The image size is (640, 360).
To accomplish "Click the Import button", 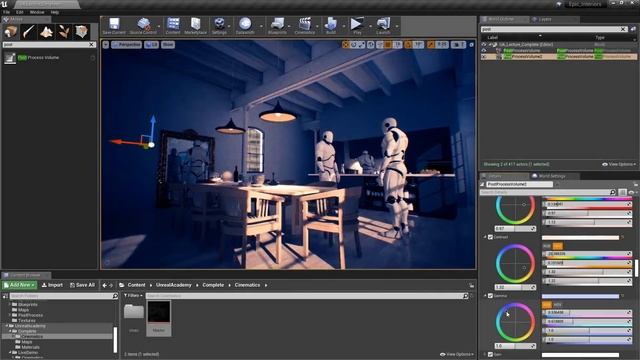I will tap(52, 285).
